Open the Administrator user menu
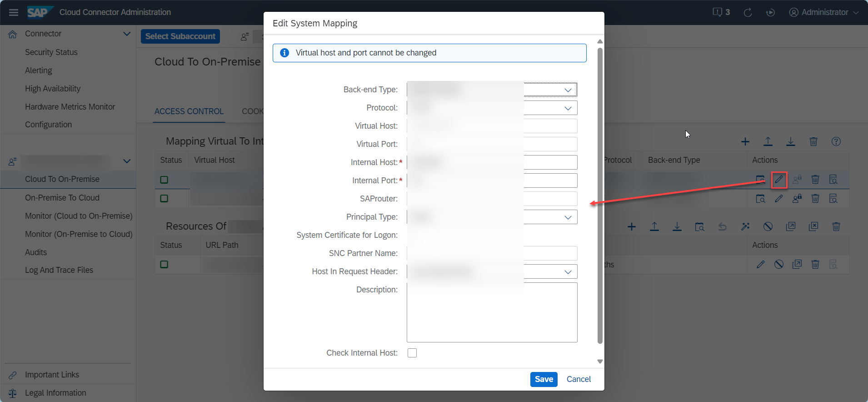Viewport: 868px width, 402px height. tap(824, 12)
